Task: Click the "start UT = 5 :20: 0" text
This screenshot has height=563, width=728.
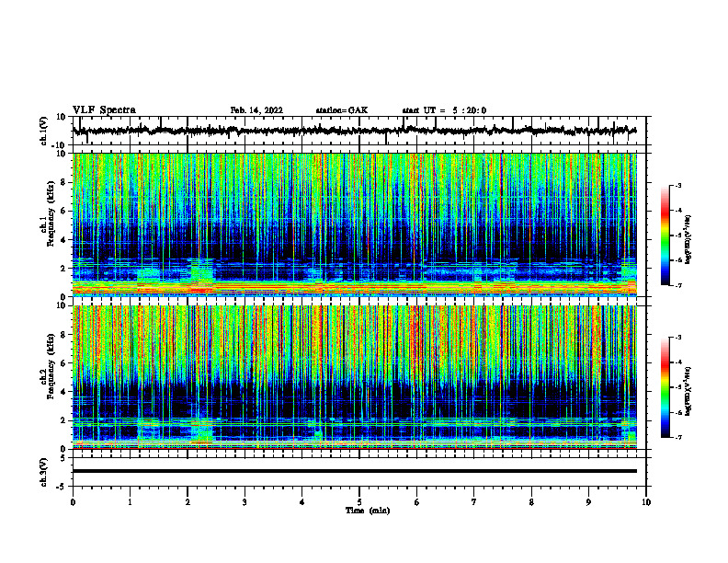Action: click(x=444, y=110)
